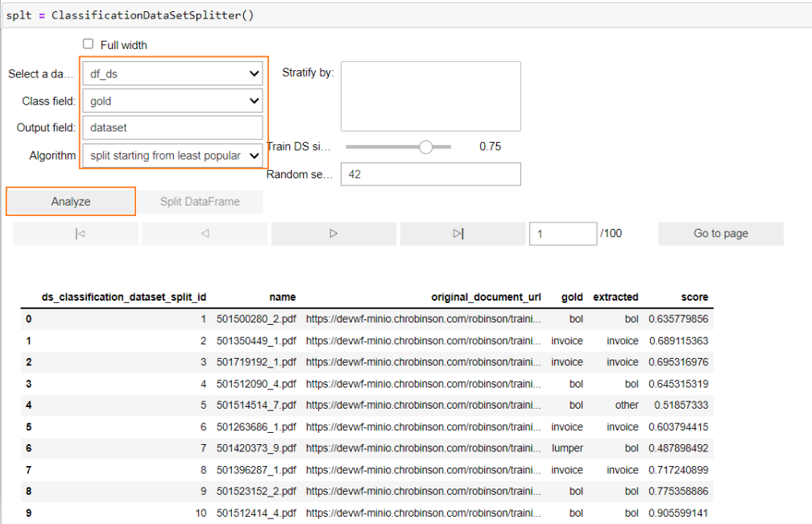This screenshot has height=524, width=812.
Task: Click the lumper gold label cell
Action: [x=567, y=448]
